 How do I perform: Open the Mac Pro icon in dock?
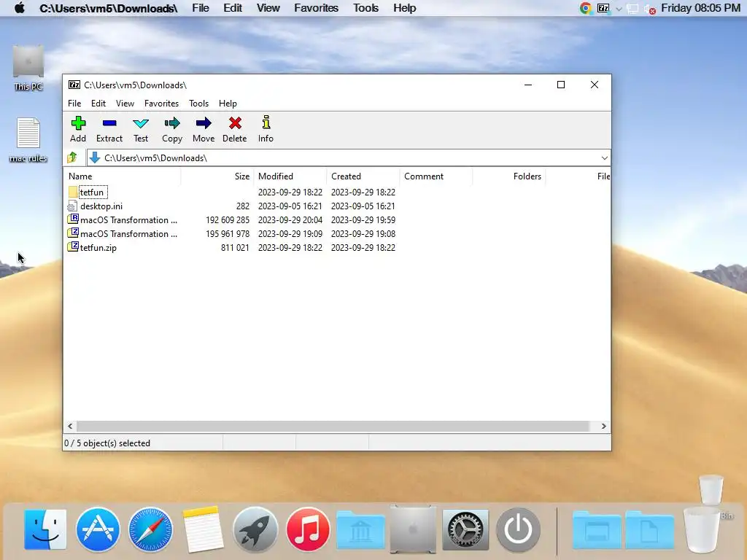[413, 529]
